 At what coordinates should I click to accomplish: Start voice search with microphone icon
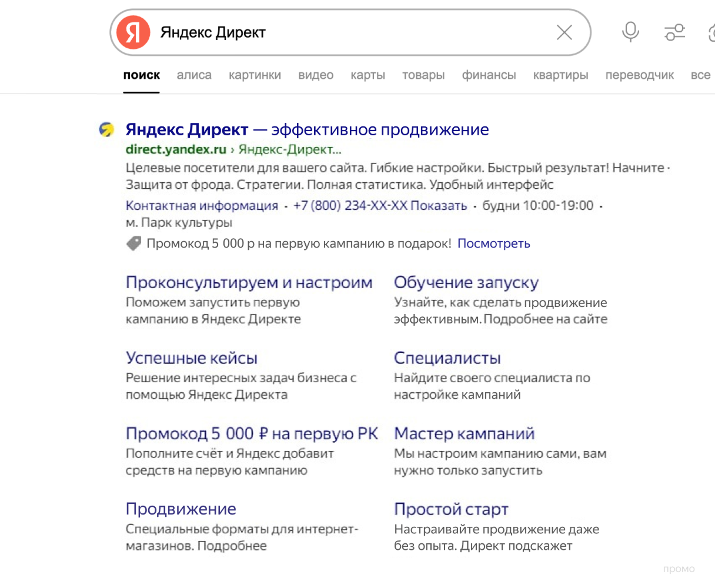(x=630, y=32)
